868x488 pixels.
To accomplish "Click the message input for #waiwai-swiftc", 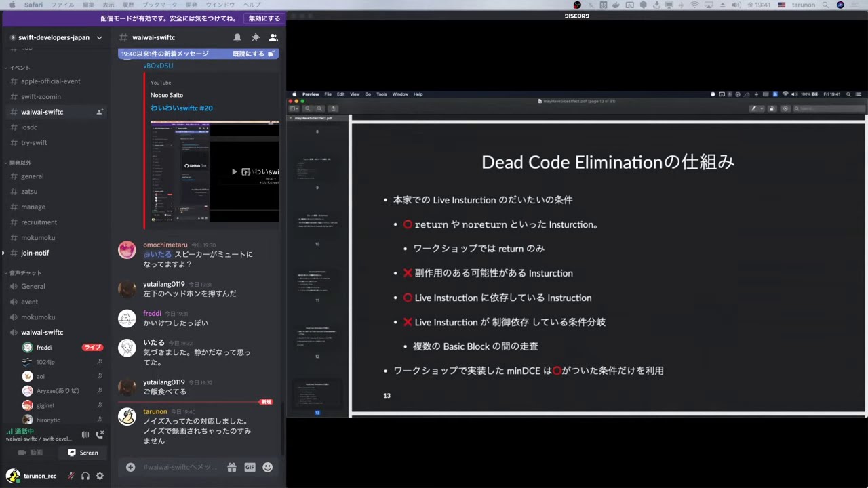I will [x=180, y=467].
